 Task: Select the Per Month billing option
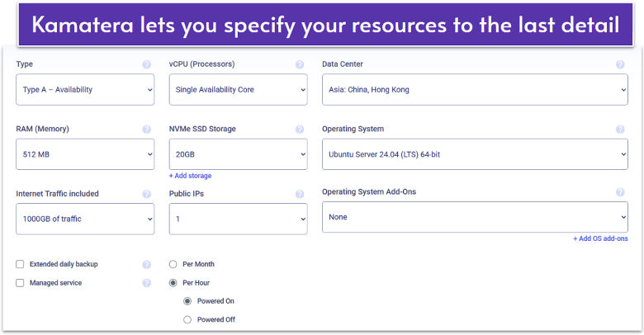pos(173,264)
